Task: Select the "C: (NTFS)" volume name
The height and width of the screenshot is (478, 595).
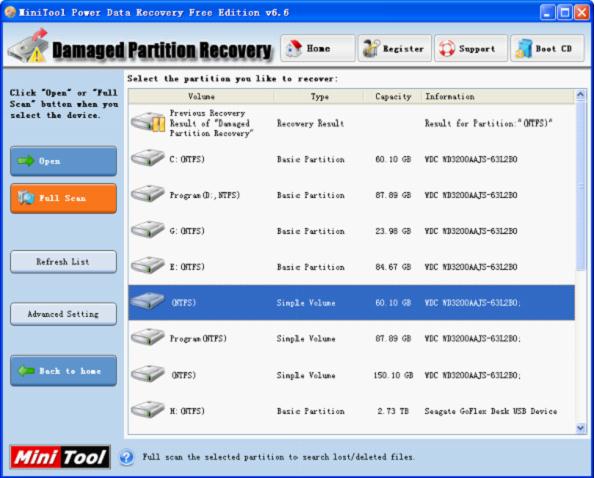Action: coord(187,159)
